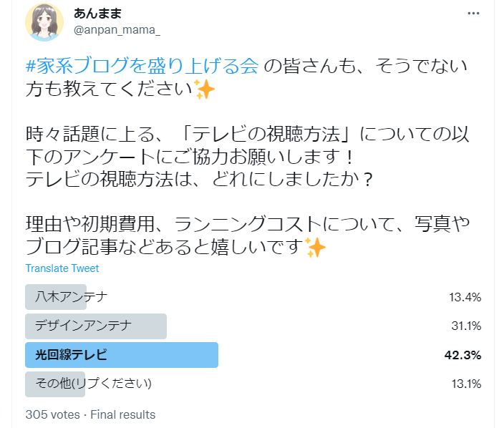This screenshot has height=428, width=504.
Task: Click the Final results label
Action: point(123,414)
